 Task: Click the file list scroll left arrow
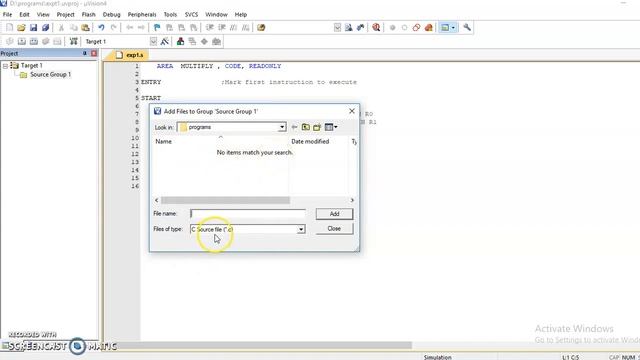tap(157, 200)
